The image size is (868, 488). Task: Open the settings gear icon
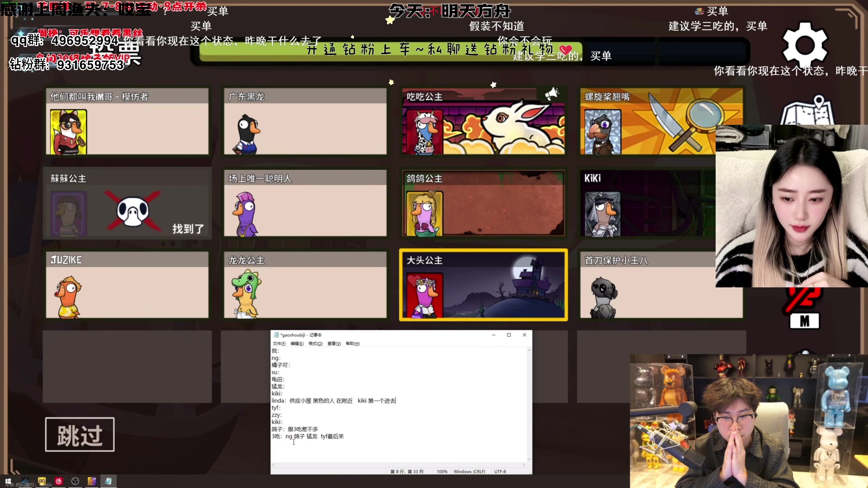click(x=805, y=45)
